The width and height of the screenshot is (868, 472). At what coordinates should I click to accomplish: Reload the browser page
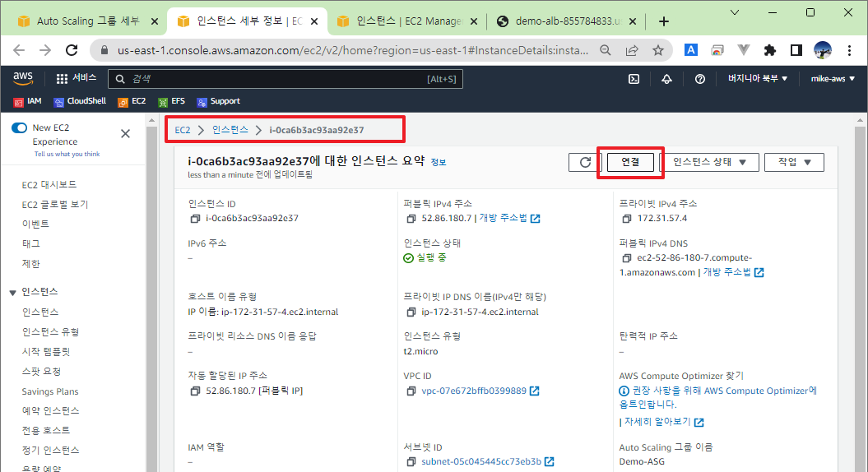pyautogui.click(x=72, y=50)
